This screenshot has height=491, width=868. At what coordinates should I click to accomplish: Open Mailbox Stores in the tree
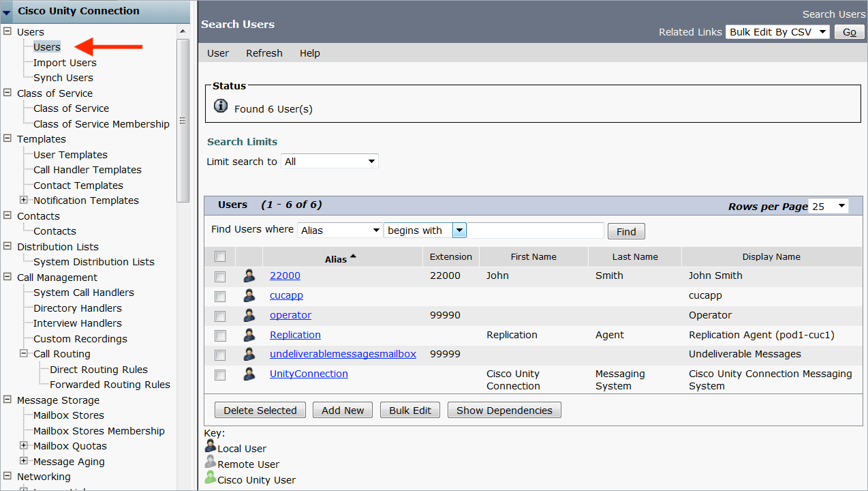(69, 415)
